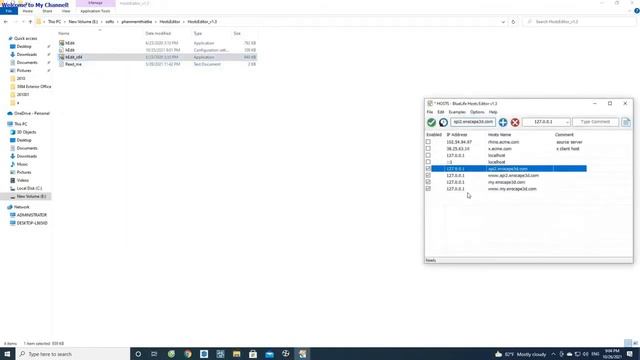Open the Edit menu in Hosts Editor

441,112
